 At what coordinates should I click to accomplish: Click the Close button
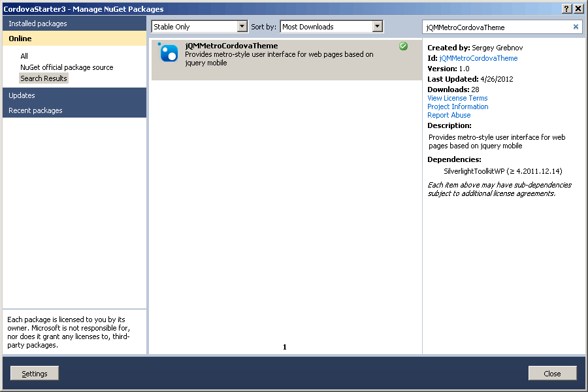coord(552,373)
